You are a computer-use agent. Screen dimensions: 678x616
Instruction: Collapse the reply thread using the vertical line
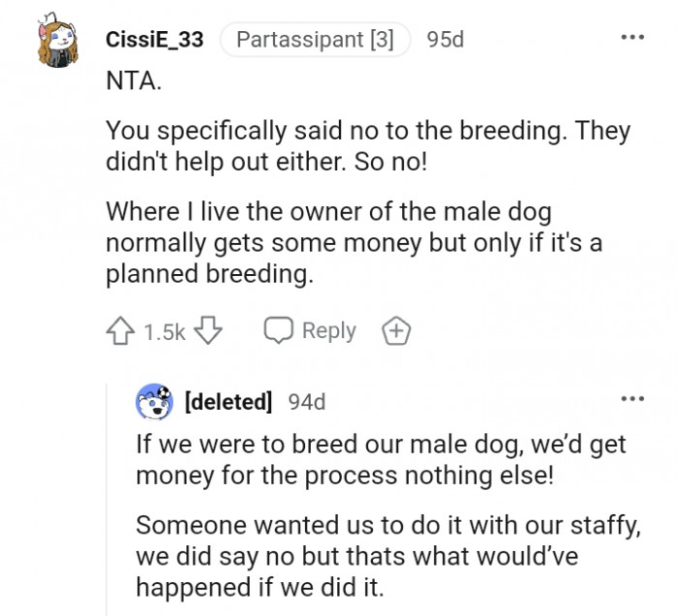tap(108, 504)
